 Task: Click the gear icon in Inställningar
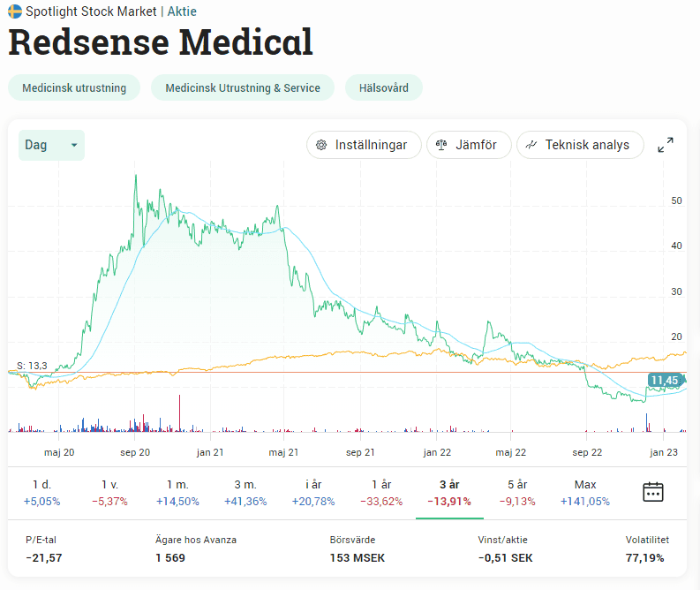click(321, 145)
